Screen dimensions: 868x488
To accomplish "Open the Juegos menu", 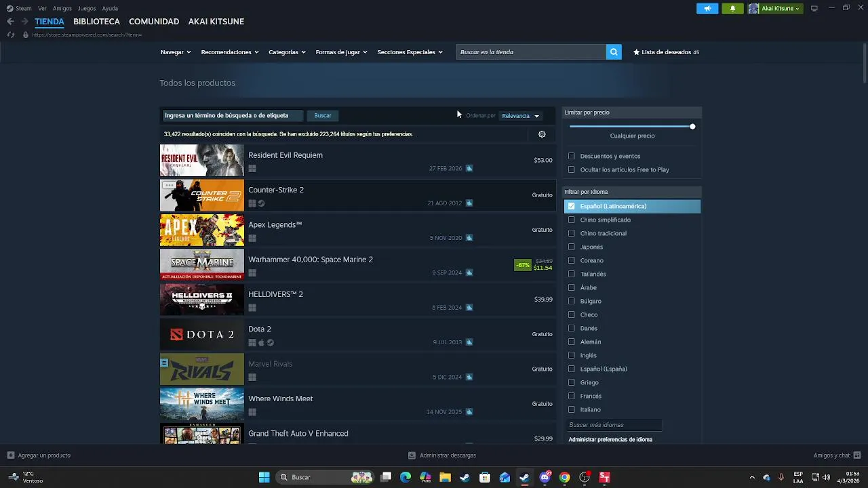I will tap(87, 8).
